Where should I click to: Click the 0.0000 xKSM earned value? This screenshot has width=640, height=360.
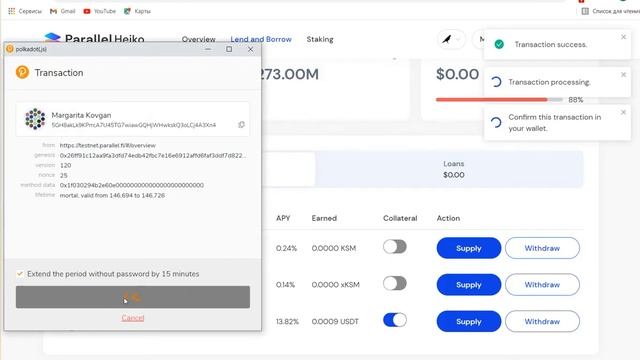point(336,284)
